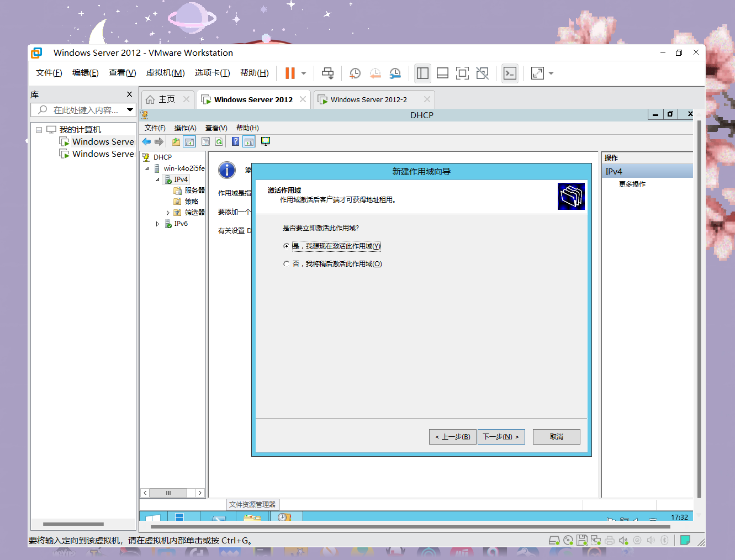The image size is (735, 560).
Task: Select 服务器 item under IPv4
Action: pyautogui.click(x=194, y=191)
